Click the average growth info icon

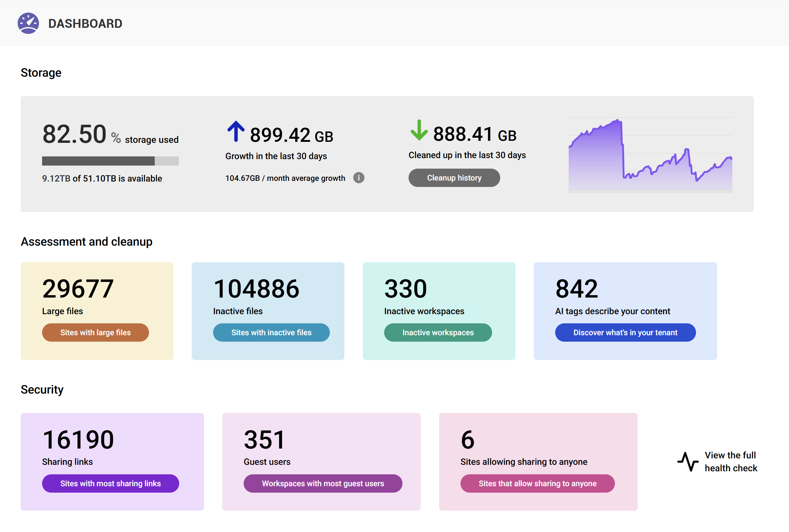point(359,178)
